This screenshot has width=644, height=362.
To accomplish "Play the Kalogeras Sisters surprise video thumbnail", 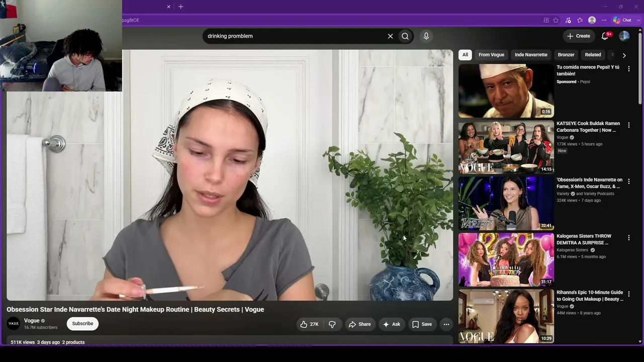I will (506, 260).
